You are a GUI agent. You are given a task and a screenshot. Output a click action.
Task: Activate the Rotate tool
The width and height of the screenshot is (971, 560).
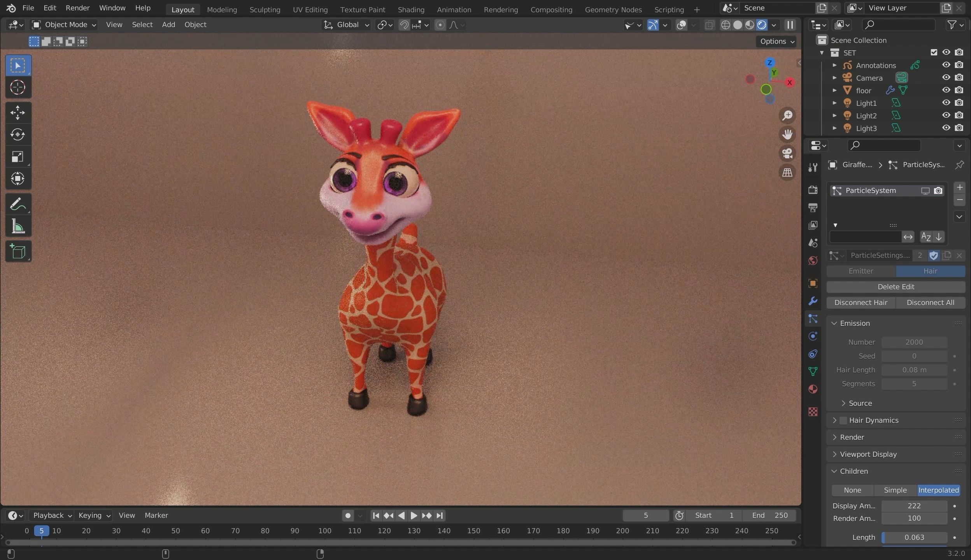point(18,135)
